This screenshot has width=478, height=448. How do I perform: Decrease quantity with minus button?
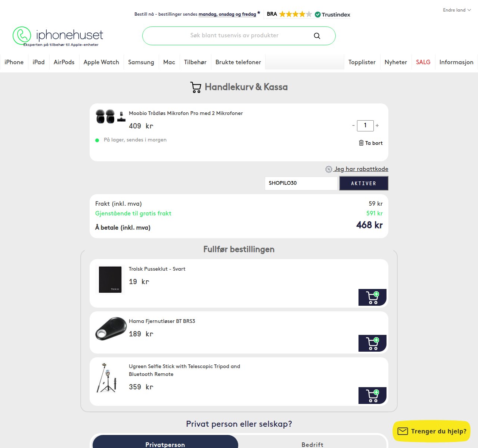[x=353, y=125]
